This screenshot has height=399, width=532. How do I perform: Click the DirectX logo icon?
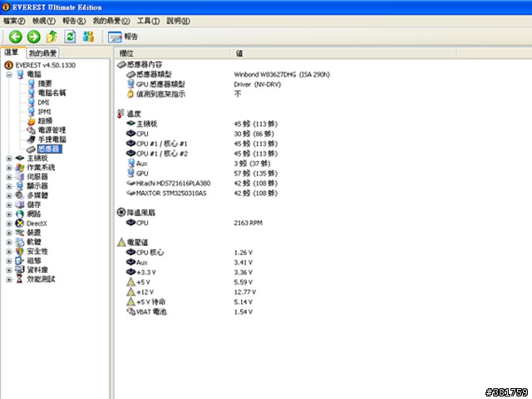point(20,224)
